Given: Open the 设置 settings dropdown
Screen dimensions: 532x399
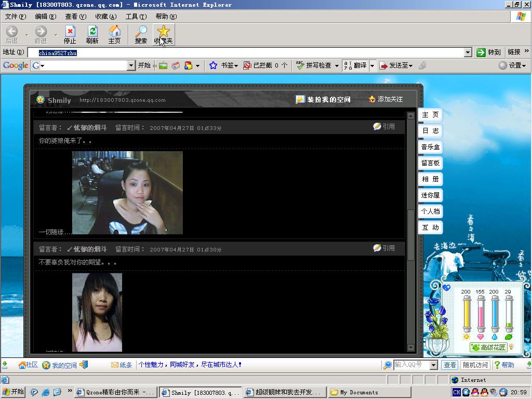Looking at the screenshot, I should (512, 65).
